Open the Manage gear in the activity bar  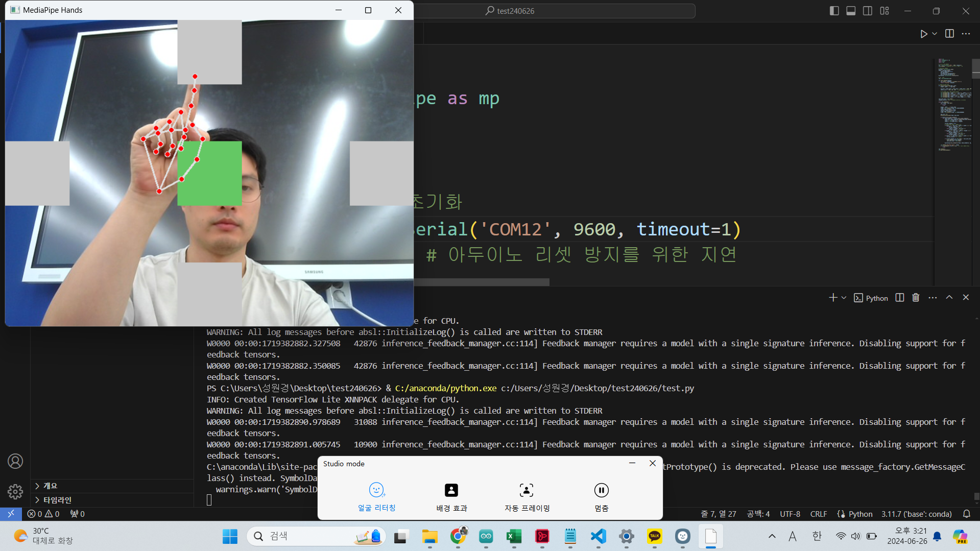pos(15,492)
